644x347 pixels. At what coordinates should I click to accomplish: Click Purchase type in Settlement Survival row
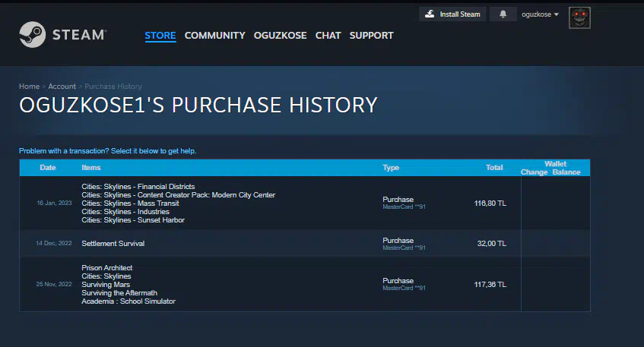click(x=398, y=241)
